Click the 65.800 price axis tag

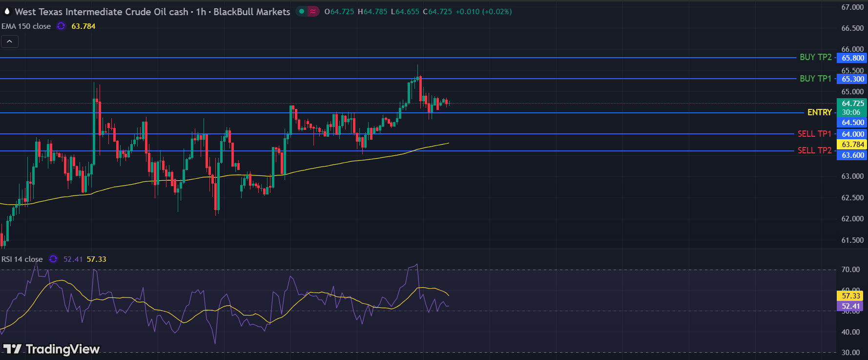click(x=852, y=58)
